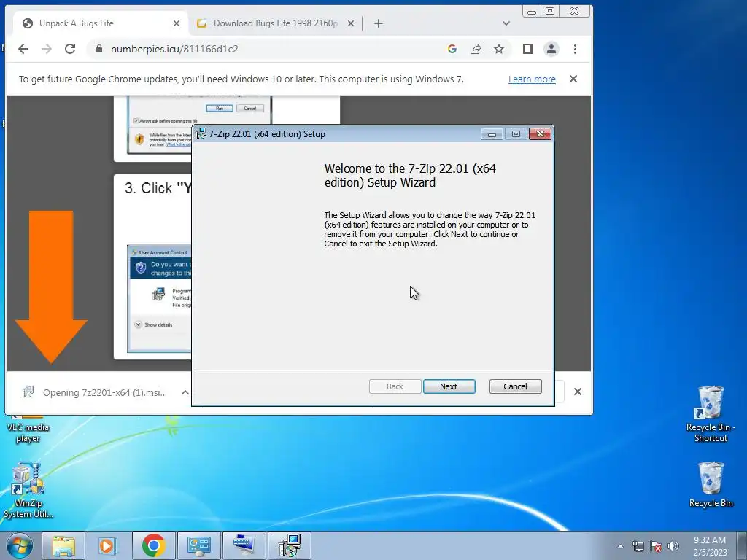
Task: Open Chrome side panel
Action: point(527,49)
